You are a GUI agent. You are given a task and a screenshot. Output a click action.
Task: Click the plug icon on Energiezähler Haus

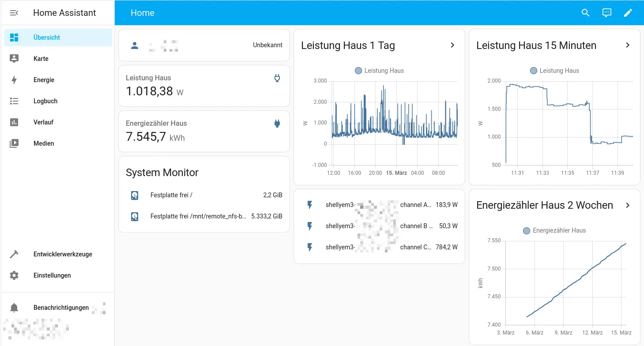tap(277, 124)
